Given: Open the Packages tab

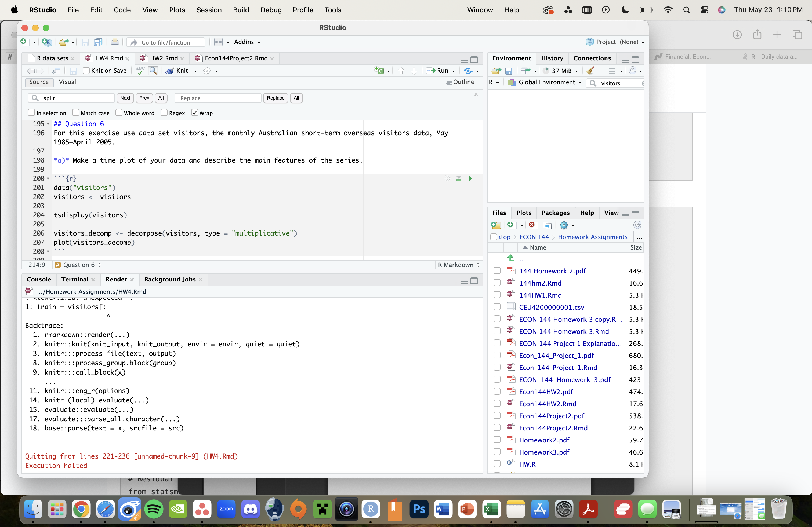Looking at the screenshot, I should 556,213.
